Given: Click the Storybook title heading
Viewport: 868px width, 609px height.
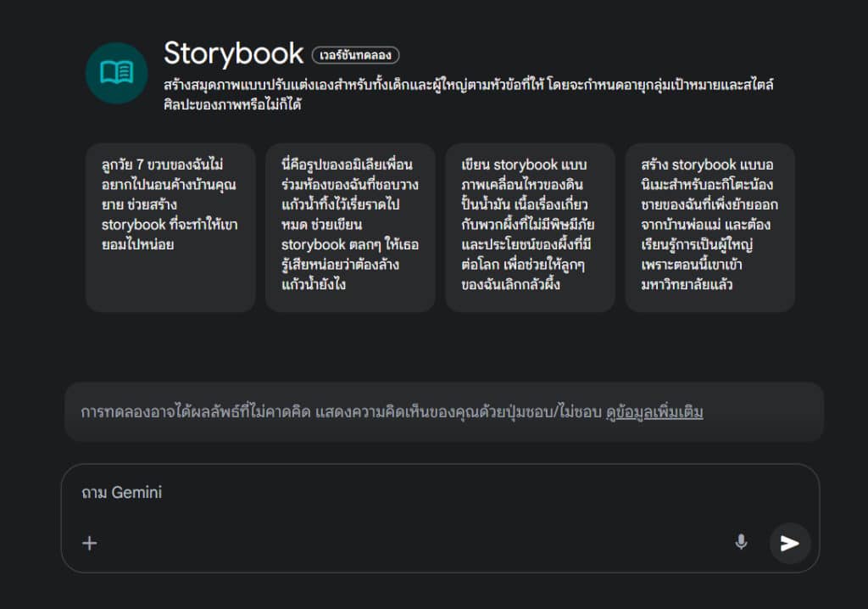Looking at the screenshot, I should click(x=231, y=53).
